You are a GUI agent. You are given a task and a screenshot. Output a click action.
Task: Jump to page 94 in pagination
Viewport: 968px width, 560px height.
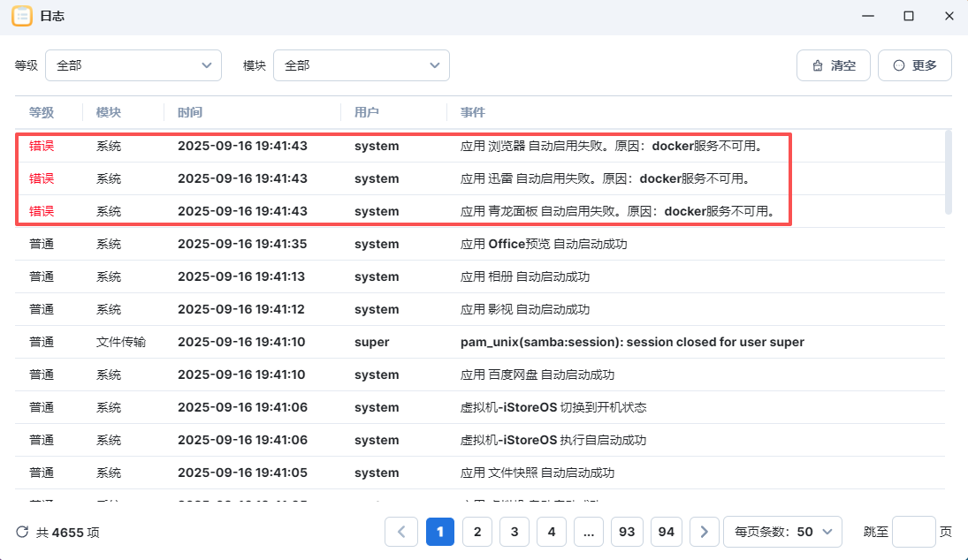(667, 532)
